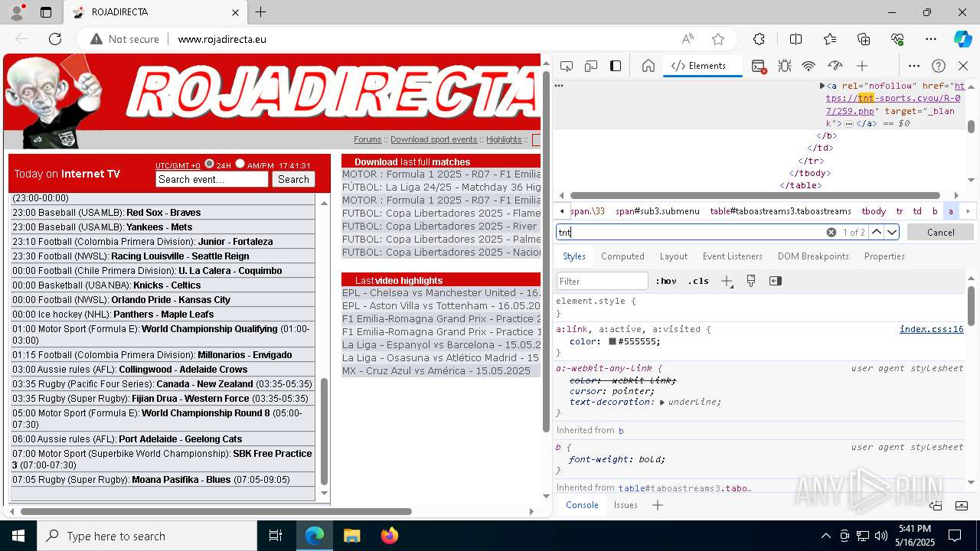
Task: Open Customize DevTools three-dot menu
Action: tap(914, 66)
